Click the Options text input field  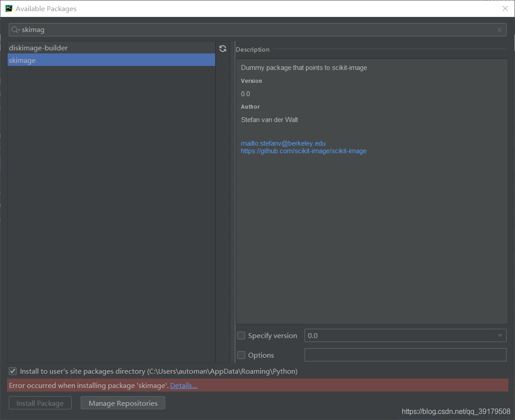point(405,355)
